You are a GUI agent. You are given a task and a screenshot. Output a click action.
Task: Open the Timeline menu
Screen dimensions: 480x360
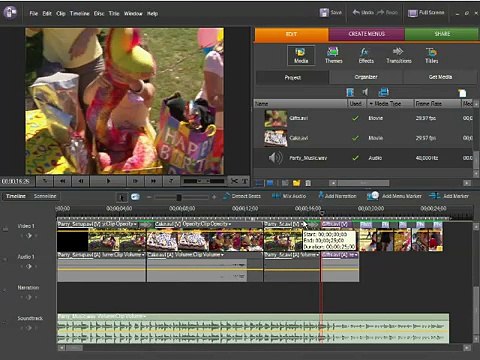[x=79, y=14]
